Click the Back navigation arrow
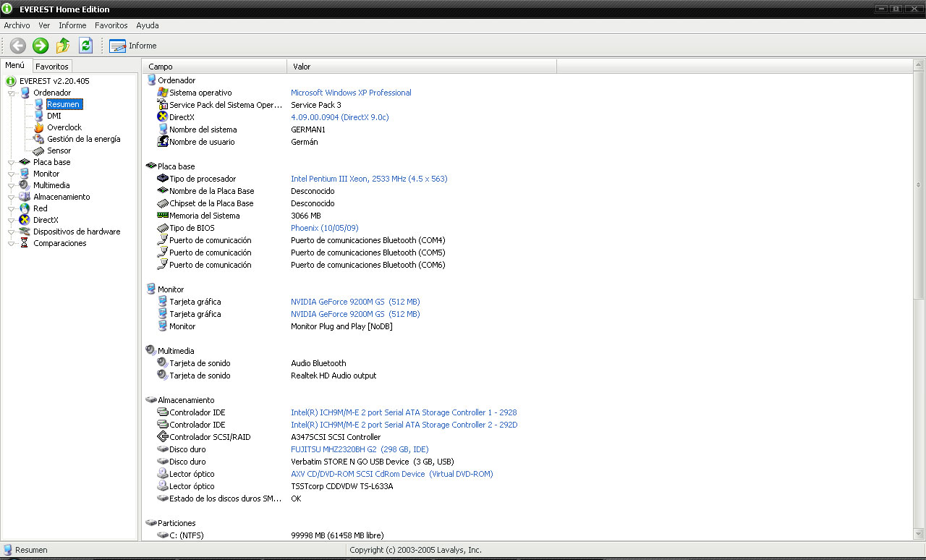Image resolution: width=926 pixels, height=560 pixels. 18,46
